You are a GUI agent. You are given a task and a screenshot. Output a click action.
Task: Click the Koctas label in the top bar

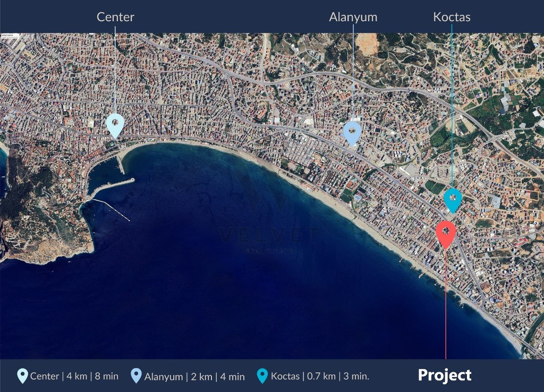(452, 17)
